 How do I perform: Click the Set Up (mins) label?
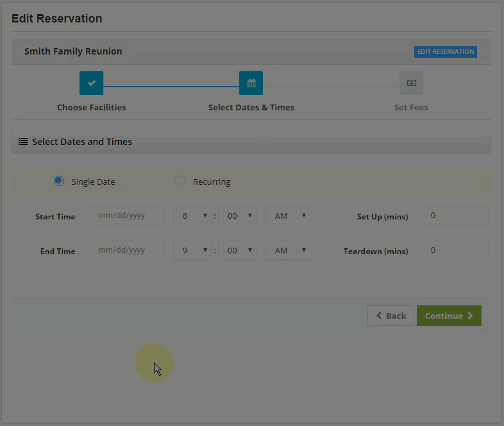[383, 217]
